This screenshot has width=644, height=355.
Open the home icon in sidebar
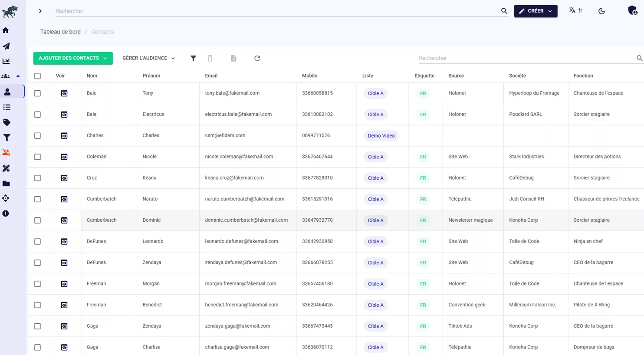click(x=6, y=30)
